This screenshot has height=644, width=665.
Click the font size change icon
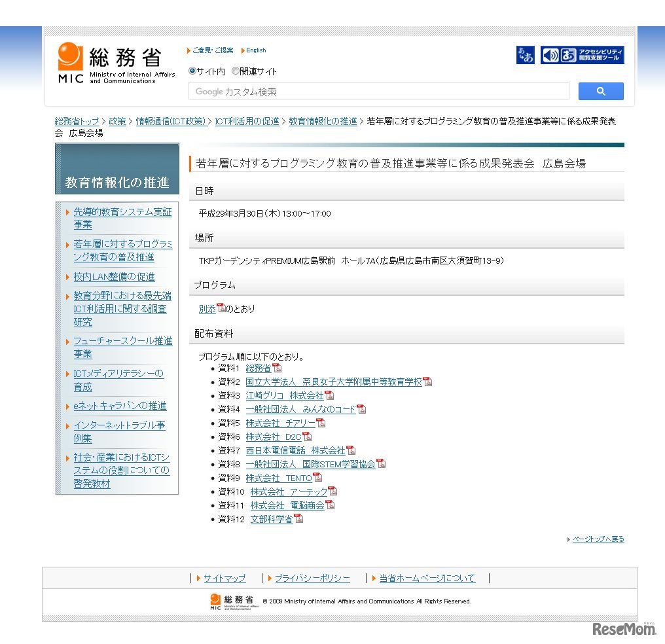[525, 55]
